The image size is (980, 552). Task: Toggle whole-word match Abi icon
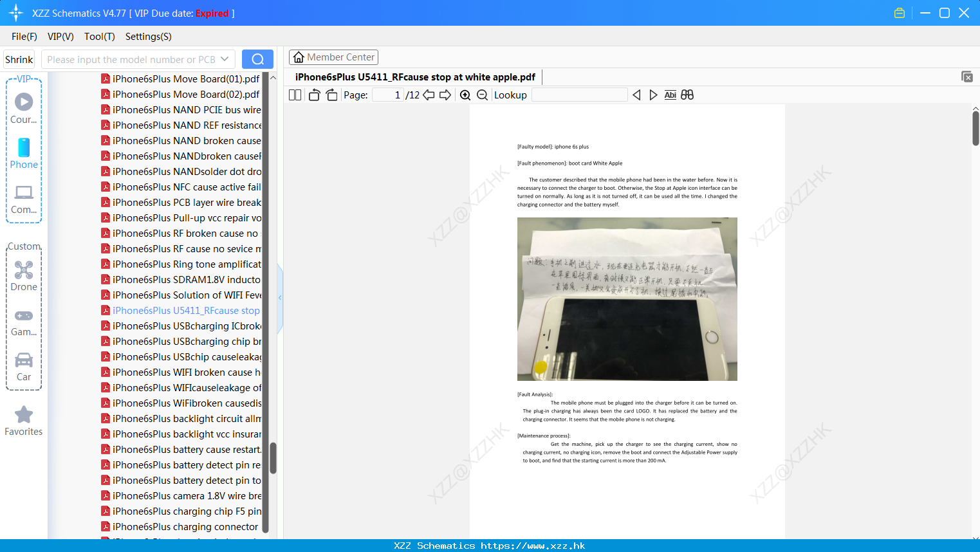click(x=670, y=95)
